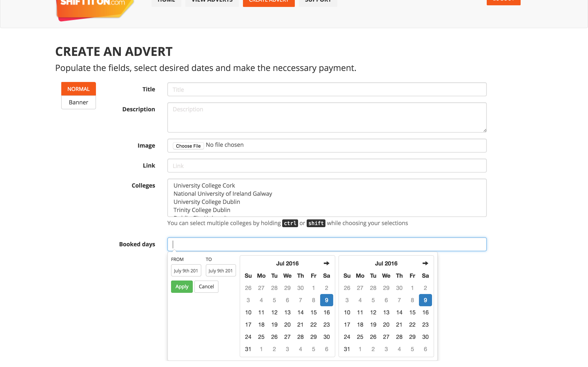Pick July 20 in right calendar
The height and width of the screenshot is (367, 588).
click(386, 325)
